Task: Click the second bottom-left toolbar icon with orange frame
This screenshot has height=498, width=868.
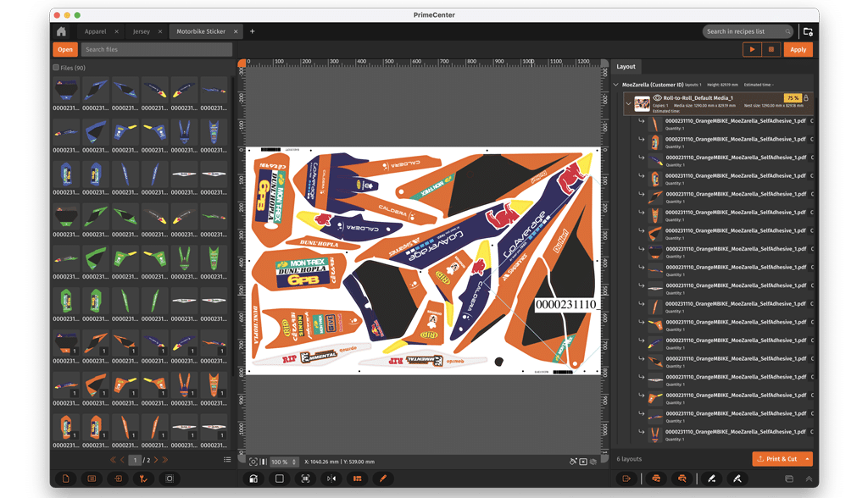Action: [92, 479]
